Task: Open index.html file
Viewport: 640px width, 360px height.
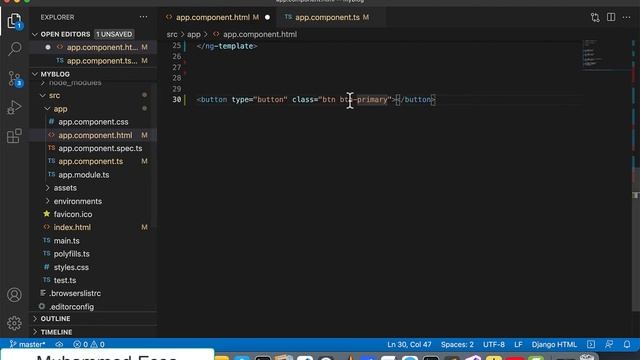Action: click(x=72, y=227)
